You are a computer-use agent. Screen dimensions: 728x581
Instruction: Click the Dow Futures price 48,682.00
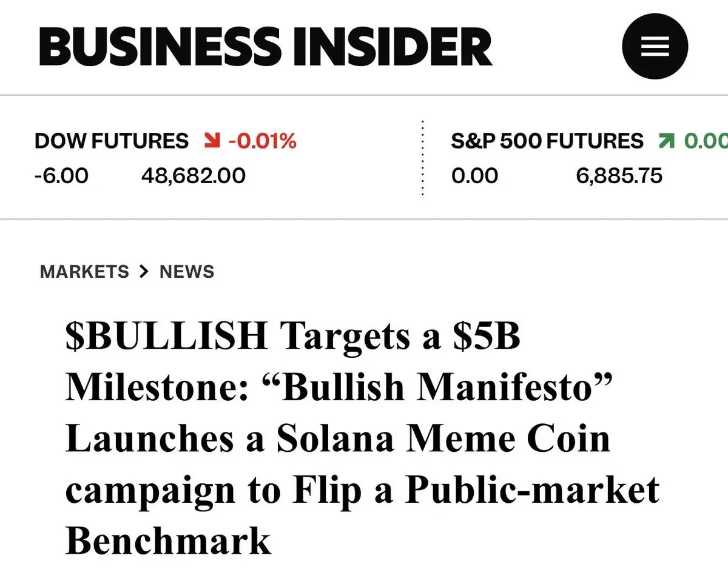pos(194,176)
